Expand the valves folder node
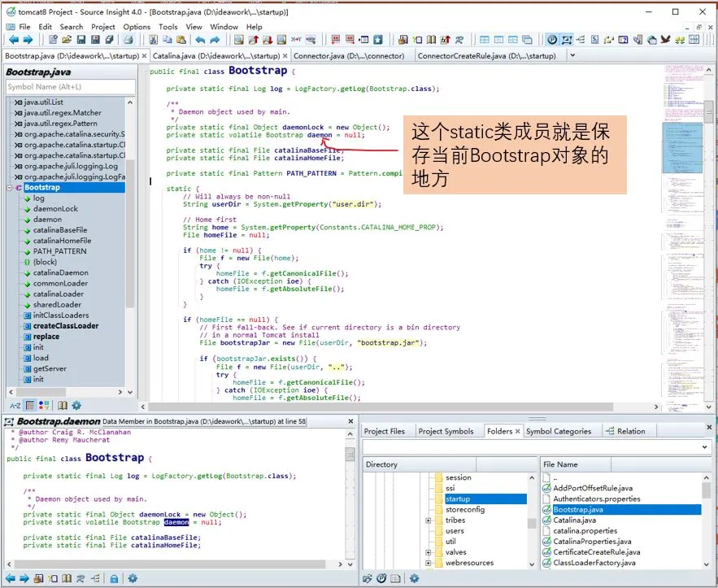The width and height of the screenshot is (718, 588). pos(429,552)
